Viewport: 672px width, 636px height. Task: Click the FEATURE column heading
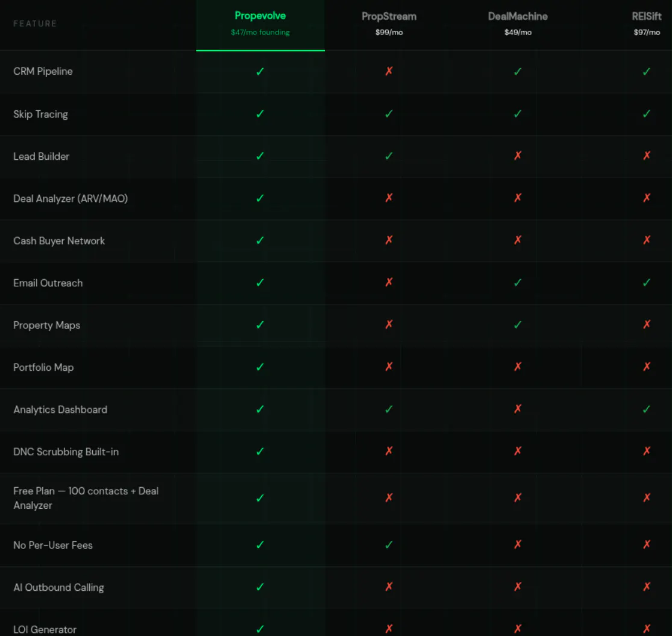click(35, 24)
